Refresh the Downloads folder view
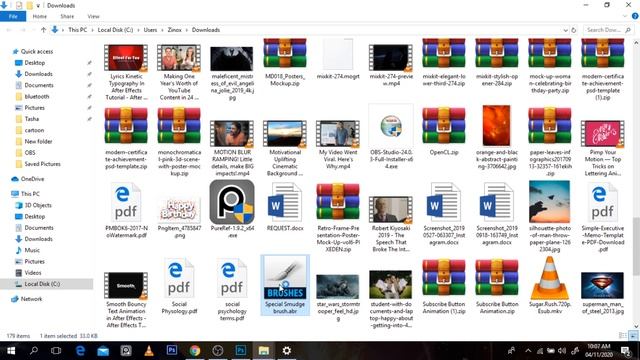This screenshot has width=640, height=360. click(573, 30)
